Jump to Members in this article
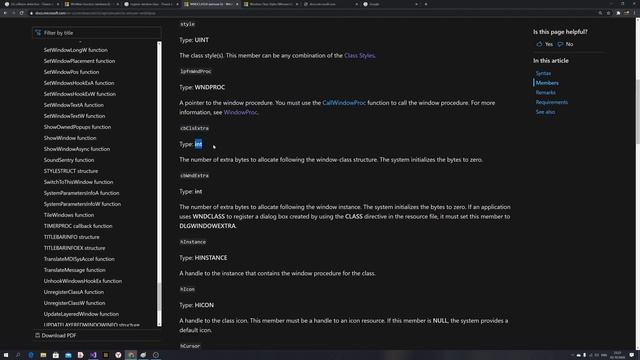The height and width of the screenshot is (360, 640). 547,83
